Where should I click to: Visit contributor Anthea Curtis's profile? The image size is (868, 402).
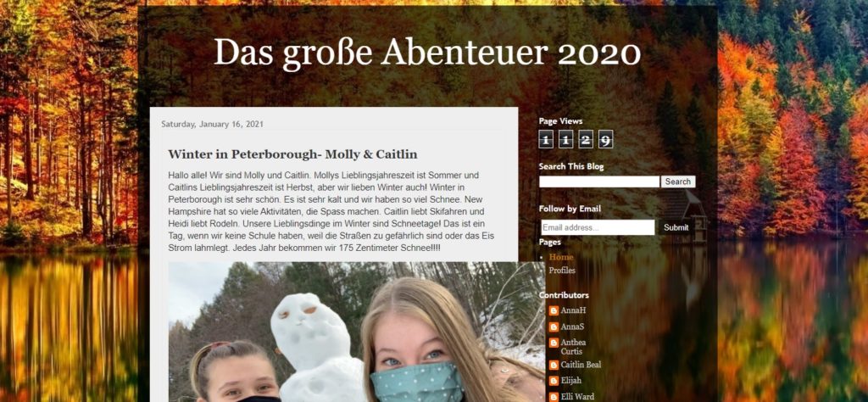[x=573, y=347]
